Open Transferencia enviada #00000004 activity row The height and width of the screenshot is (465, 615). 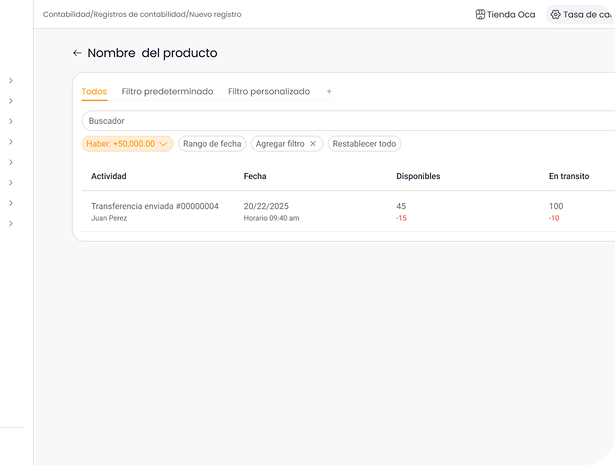(154, 206)
